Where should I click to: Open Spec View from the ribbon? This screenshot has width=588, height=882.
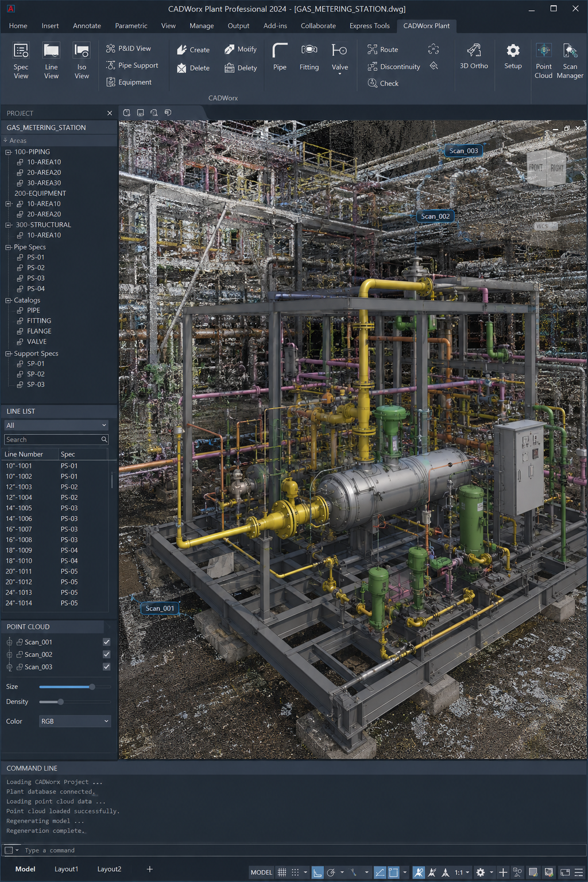pos(21,61)
